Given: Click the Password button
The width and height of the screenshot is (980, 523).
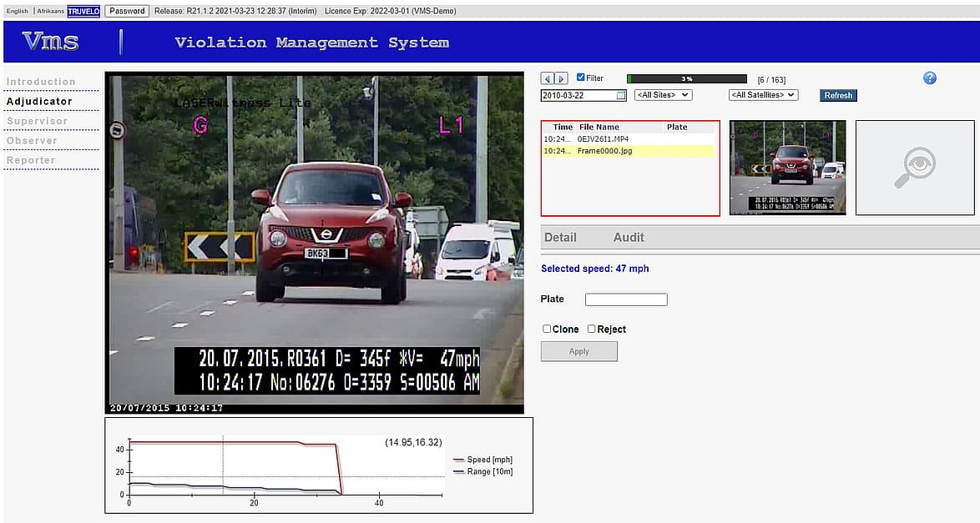Looking at the screenshot, I should (128, 11).
